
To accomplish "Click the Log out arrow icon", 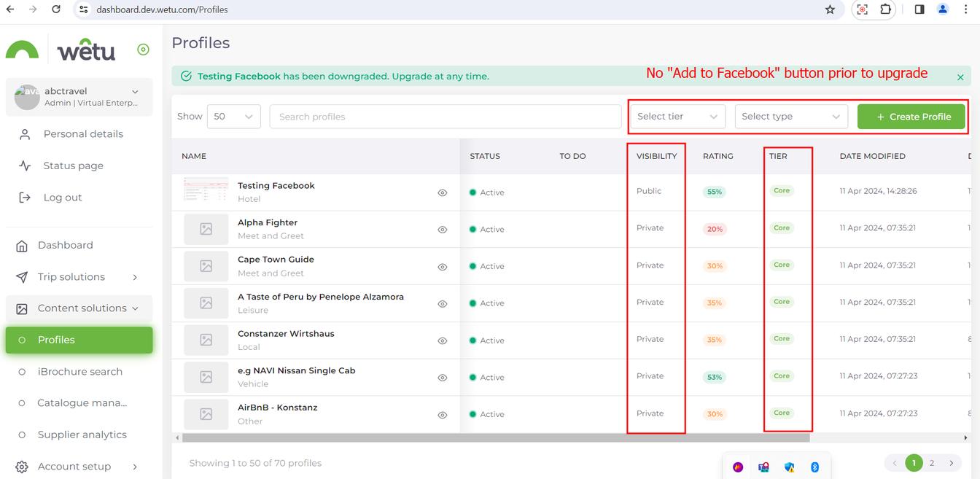I will [25, 198].
